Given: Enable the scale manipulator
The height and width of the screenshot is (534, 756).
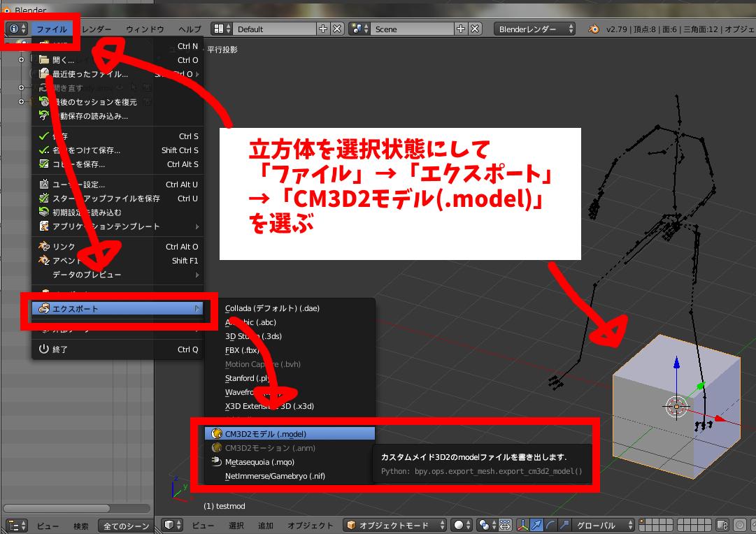Looking at the screenshot, I should pos(564,525).
